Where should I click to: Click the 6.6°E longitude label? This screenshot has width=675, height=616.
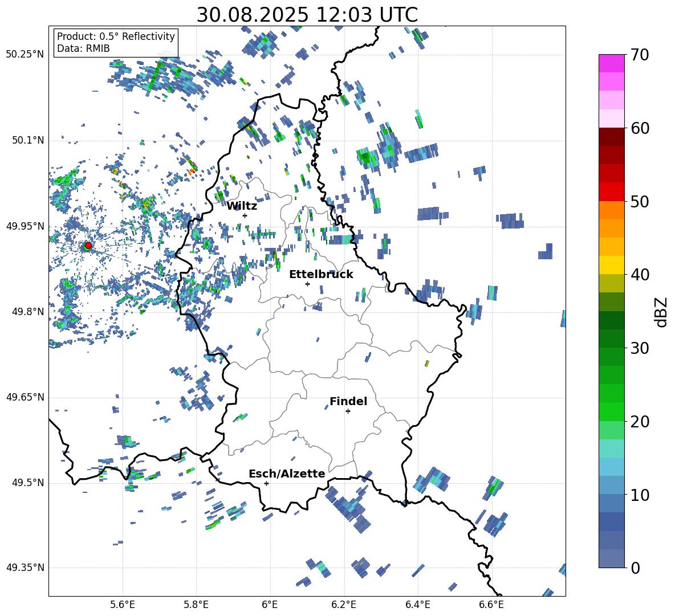click(491, 605)
